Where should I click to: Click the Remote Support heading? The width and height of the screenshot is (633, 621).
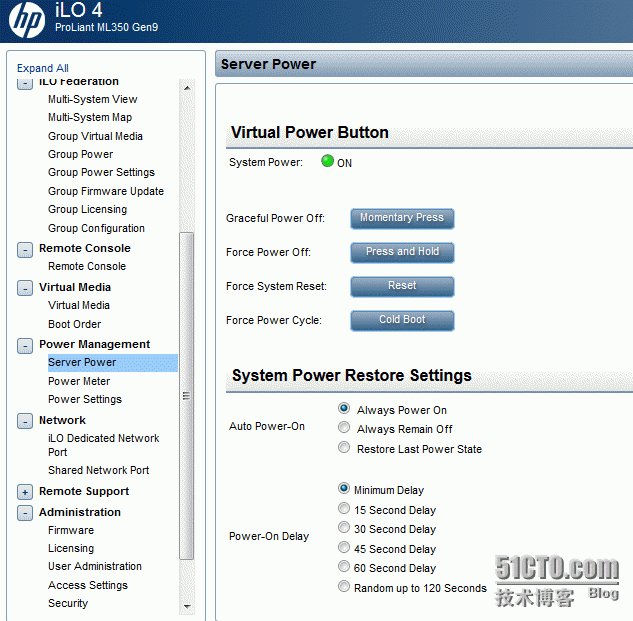[84, 491]
